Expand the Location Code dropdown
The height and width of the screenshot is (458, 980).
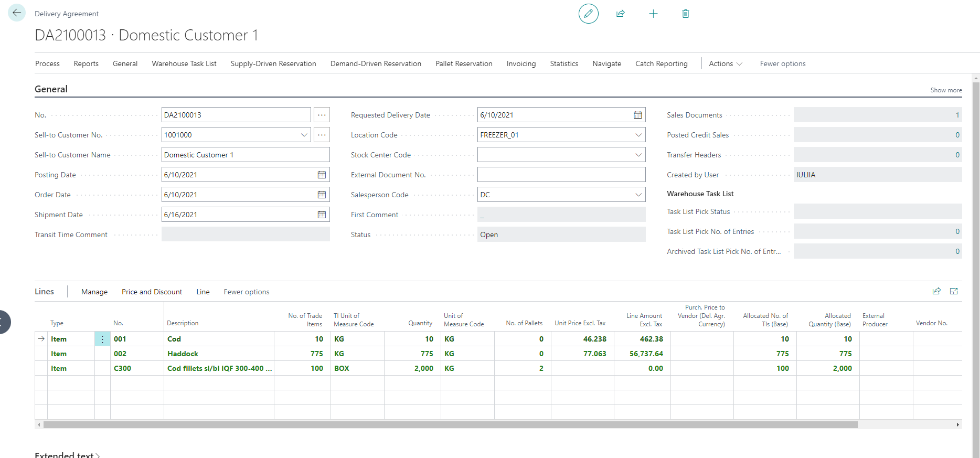638,135
